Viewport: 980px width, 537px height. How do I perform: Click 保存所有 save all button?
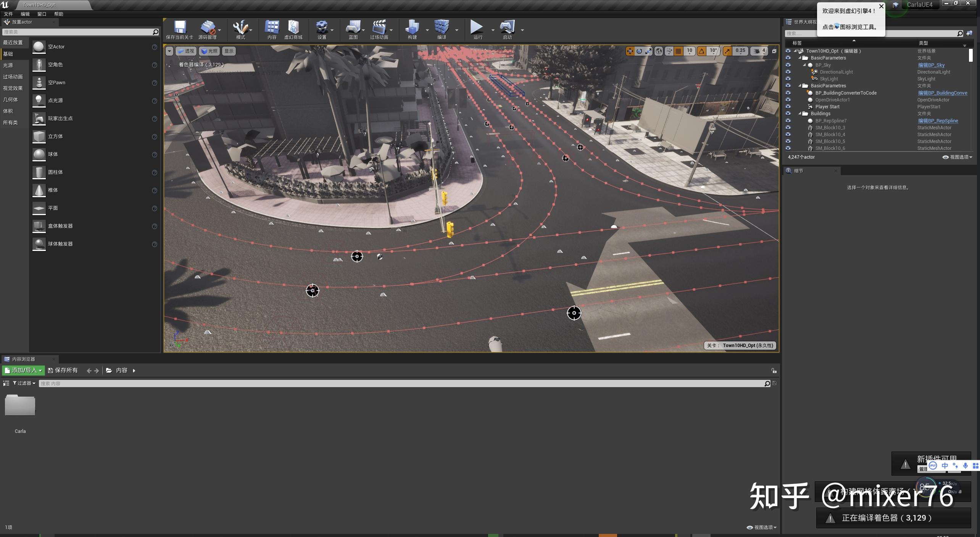click(x=63, y=370)
